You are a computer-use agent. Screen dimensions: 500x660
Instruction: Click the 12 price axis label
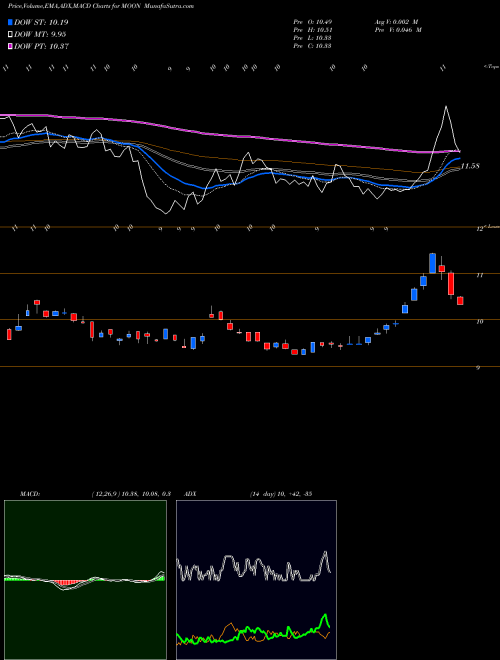pos(479,229)
